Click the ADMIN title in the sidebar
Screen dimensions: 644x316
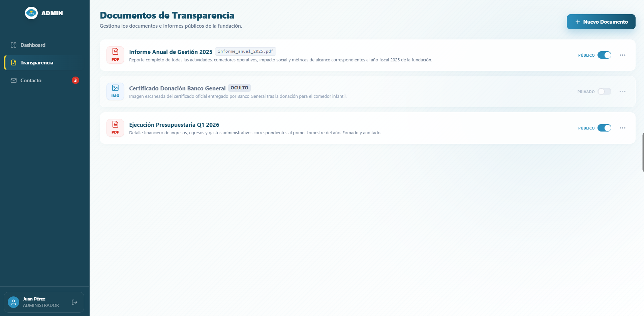click(x=52, y=13)
